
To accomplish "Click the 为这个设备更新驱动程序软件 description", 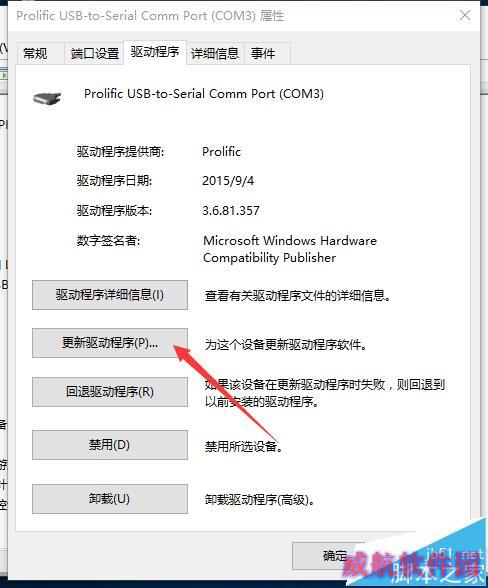I will click(285, 344).
